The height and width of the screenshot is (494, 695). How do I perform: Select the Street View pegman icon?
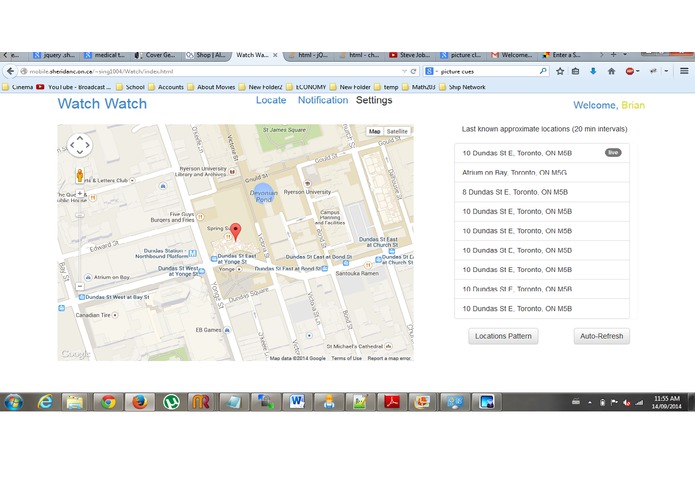click(x=80, y=175)
